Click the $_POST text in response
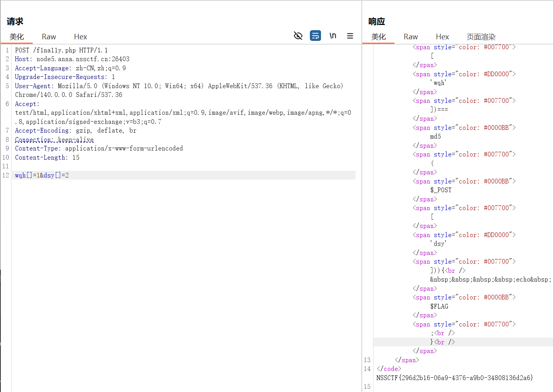The image size is (553, 392). tap(441, 190)
